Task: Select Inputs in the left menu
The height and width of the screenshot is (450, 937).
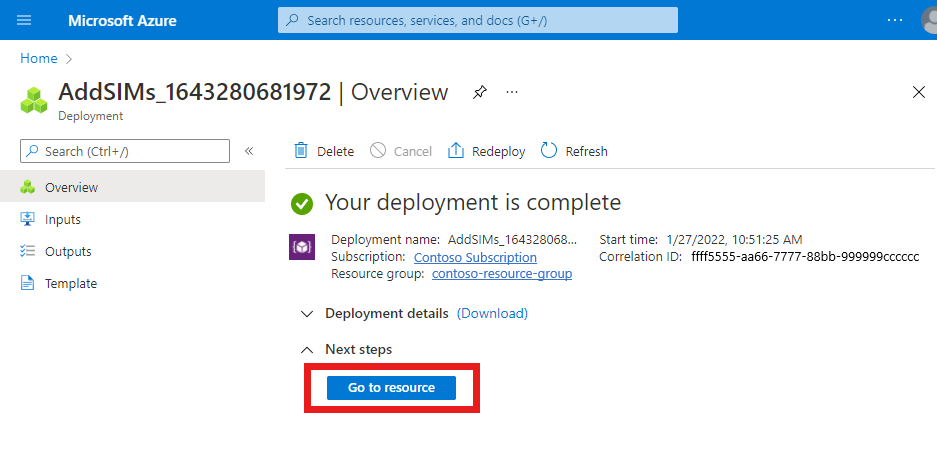Action: click(x=63, y=219)
